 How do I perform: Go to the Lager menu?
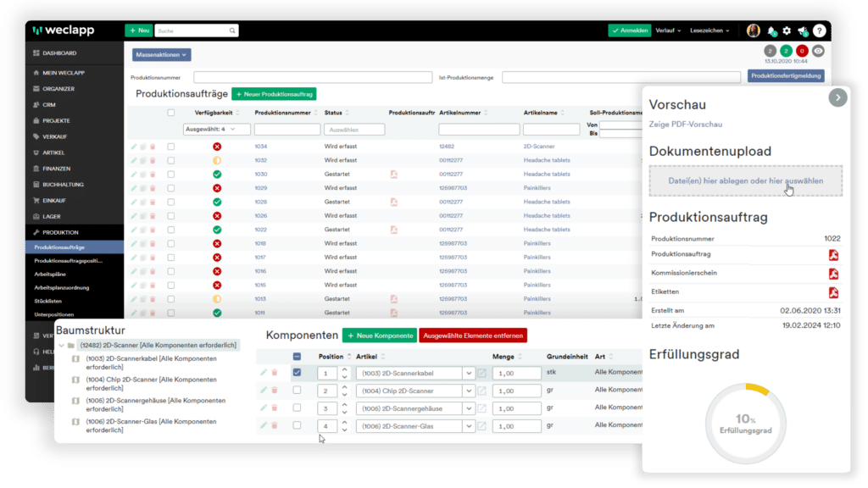pyautogui.click(x=52, y=217)
